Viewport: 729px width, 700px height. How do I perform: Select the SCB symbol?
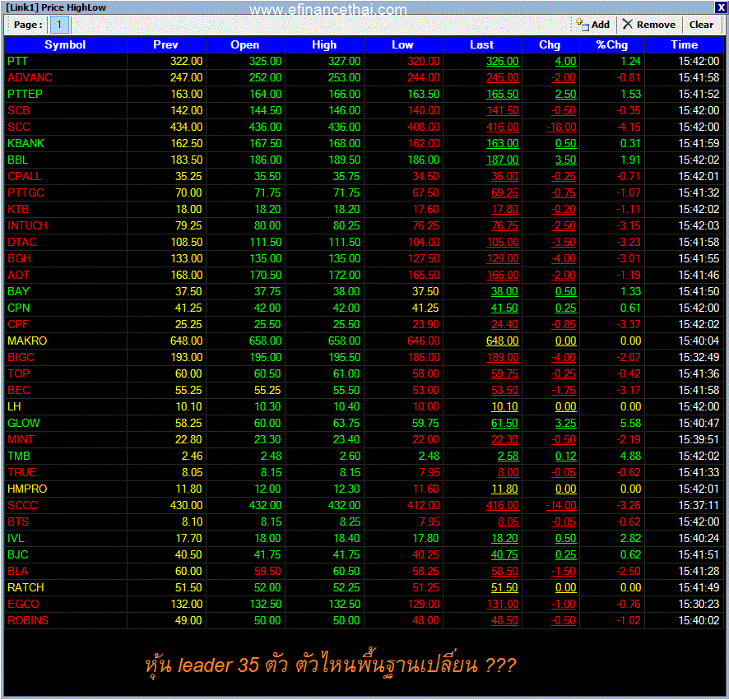[18, 110]
